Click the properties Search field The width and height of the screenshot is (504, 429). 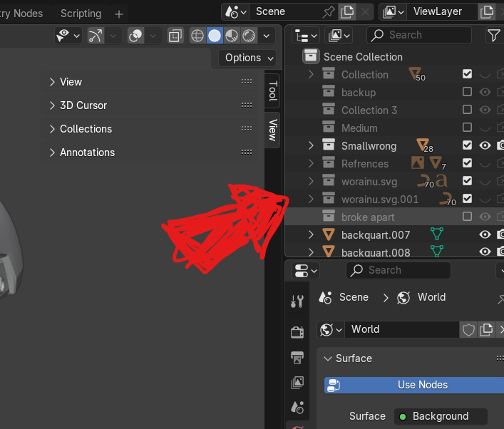[398, 271]
